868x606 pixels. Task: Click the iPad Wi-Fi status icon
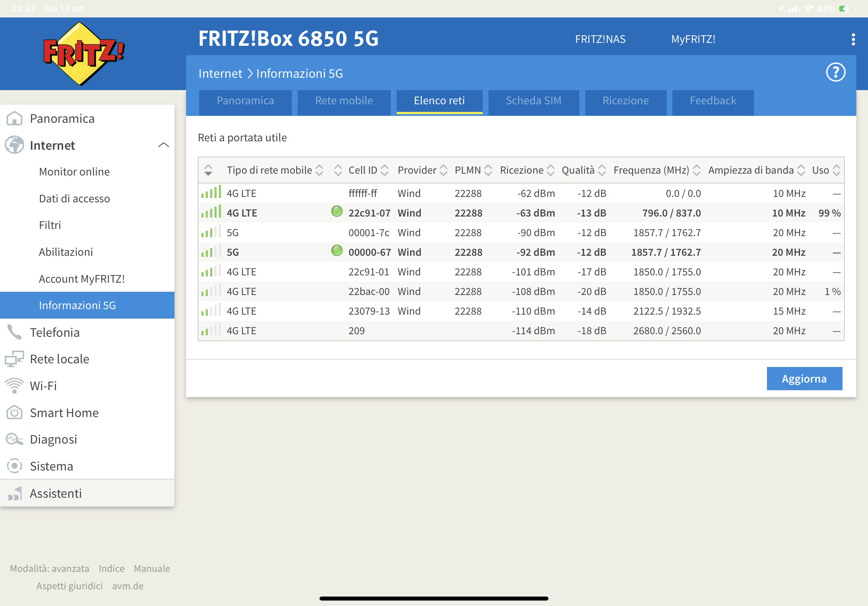[808, 9]
